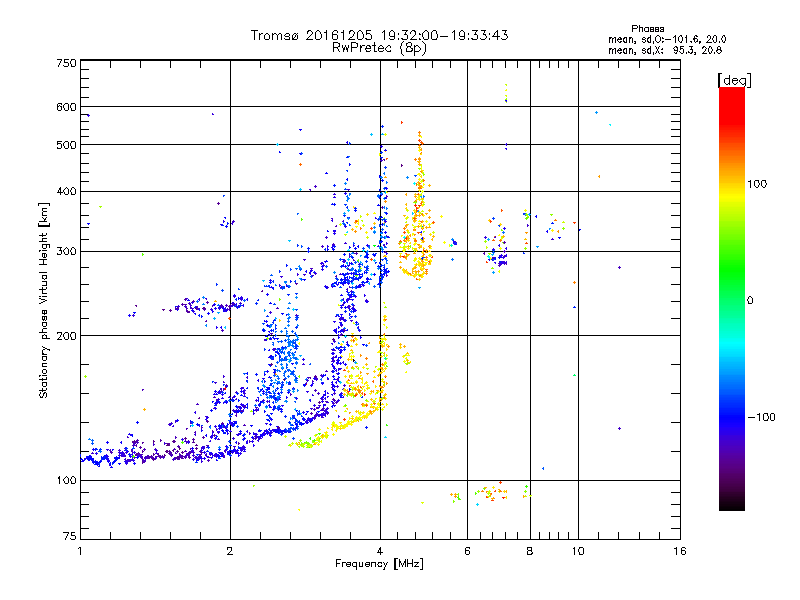Image resolution: width=800 pixels, height=600 pixels.
Task: Click the '1' x-axis tick label
Action: (80, 551)
